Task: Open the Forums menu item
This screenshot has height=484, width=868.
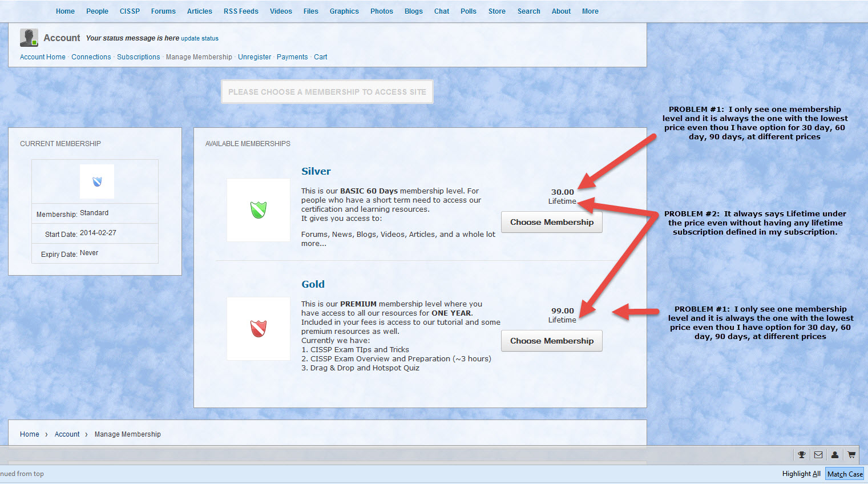Action: (163, 11)
